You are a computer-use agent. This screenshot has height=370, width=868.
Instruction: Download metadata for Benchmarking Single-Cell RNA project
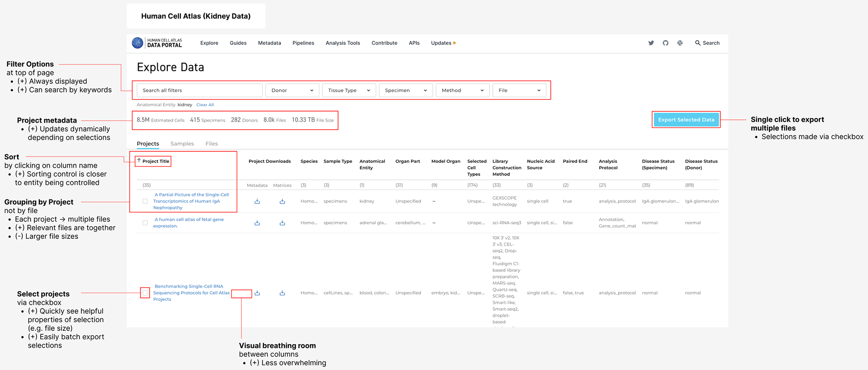click(257, 293)
